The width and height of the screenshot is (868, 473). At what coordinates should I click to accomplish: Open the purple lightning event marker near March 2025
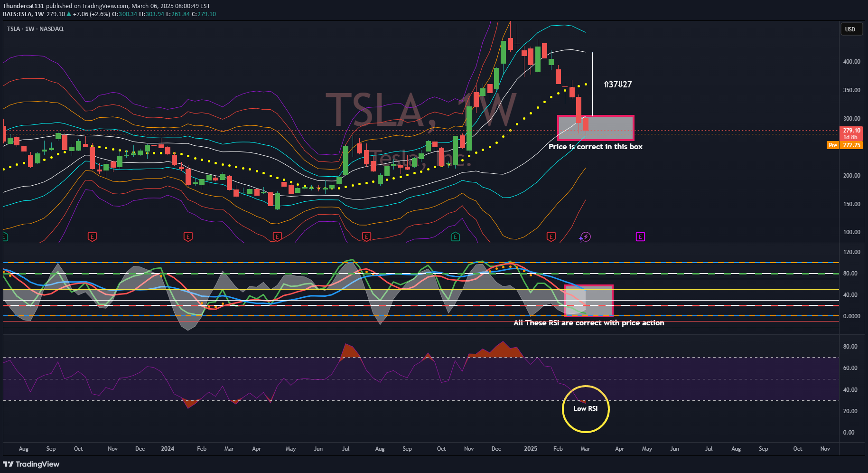[x=586, y=236]
